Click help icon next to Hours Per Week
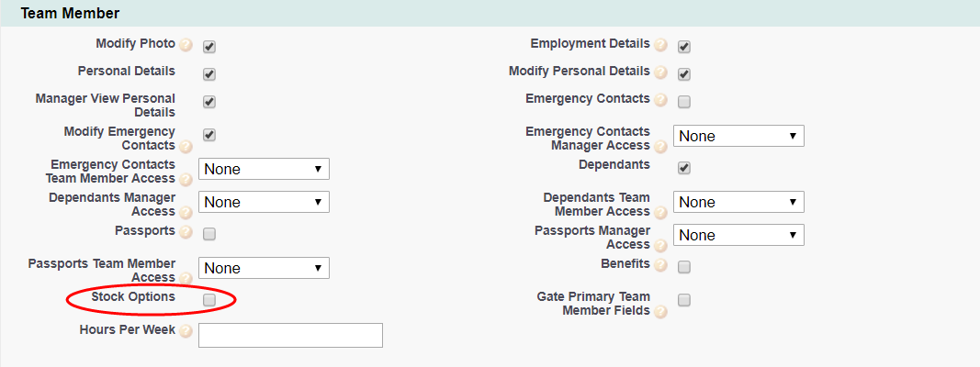 pos(186,332)
